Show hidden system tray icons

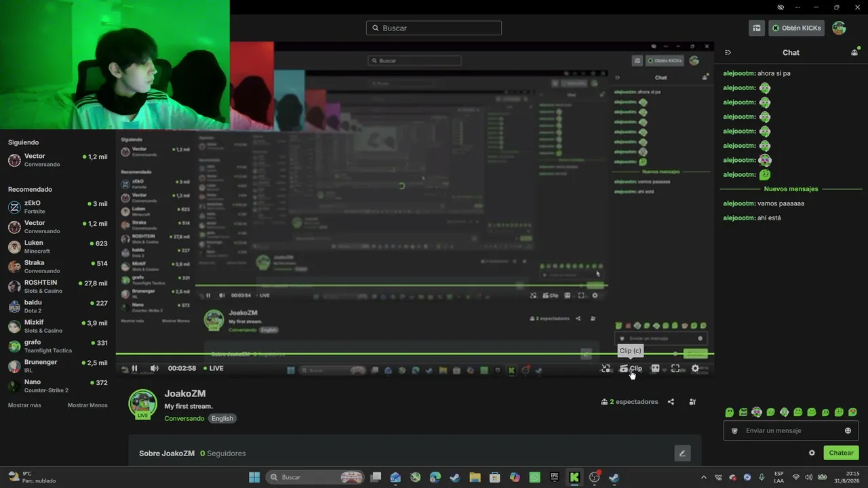click(703, 477)
